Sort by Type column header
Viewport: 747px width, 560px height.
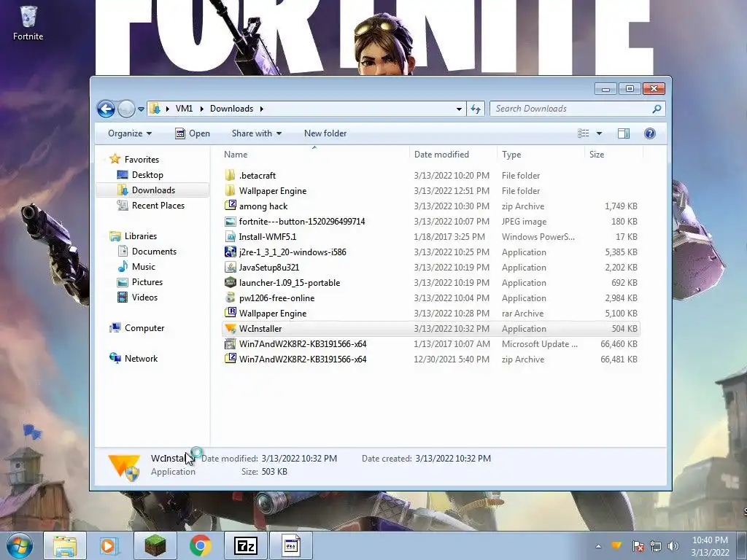coord(541,155)
